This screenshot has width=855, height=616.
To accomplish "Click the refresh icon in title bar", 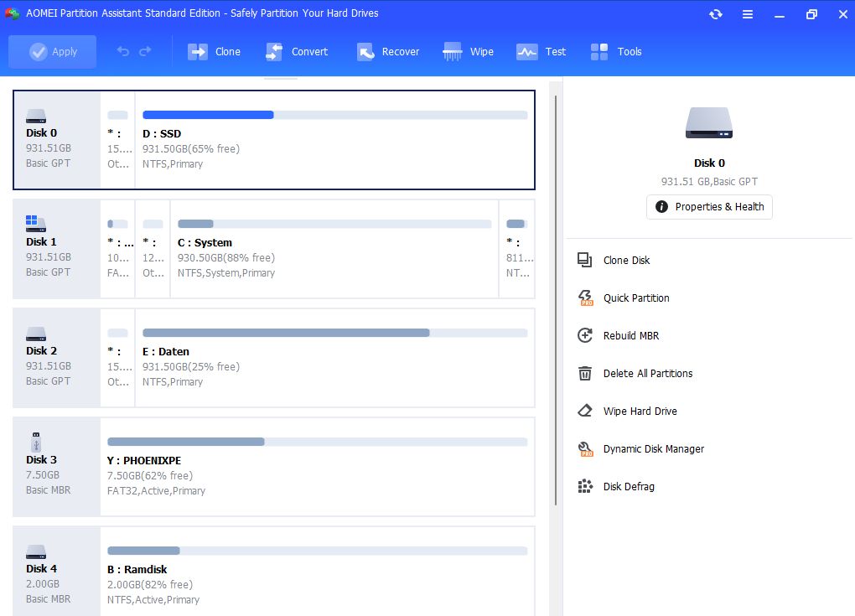I will pyautogui.click(x=715, y=14).
